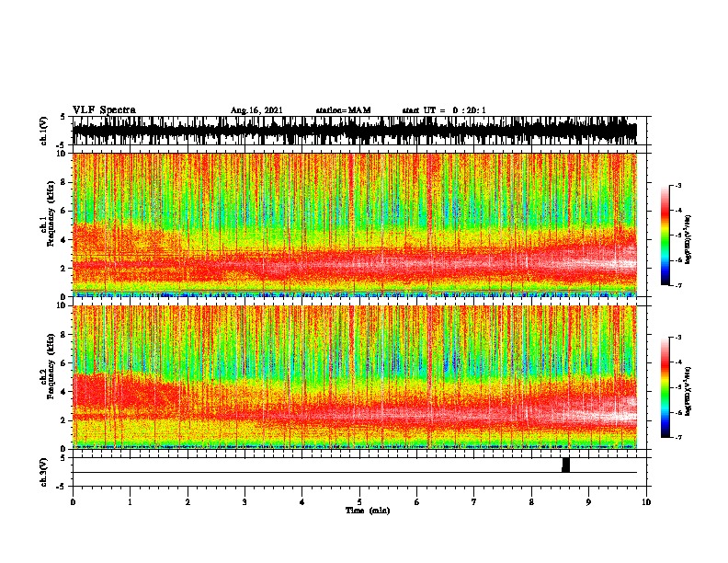Click the ch.2 "Frequency (kHz)" axis label
Viewport: 728px width, 563px height.
pos(51,366)
